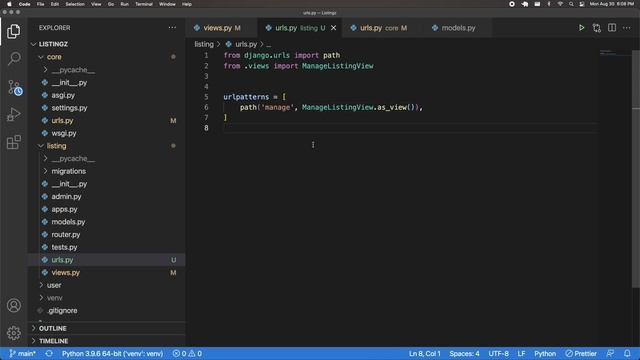This screenshot has height=360, width=640.
Task: Click the main* branch indicator
Action: pyautogui.click(x=23, y=353)
